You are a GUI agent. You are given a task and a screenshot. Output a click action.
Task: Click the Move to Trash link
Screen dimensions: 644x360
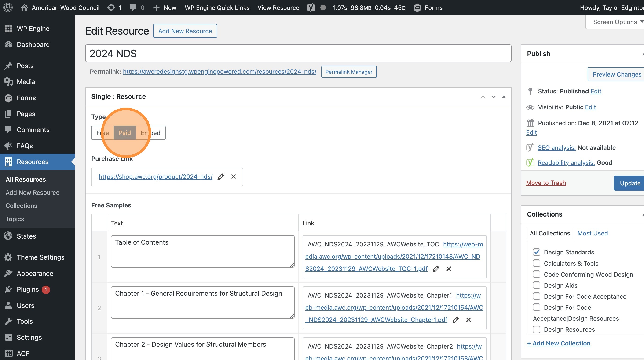[546, 183]
